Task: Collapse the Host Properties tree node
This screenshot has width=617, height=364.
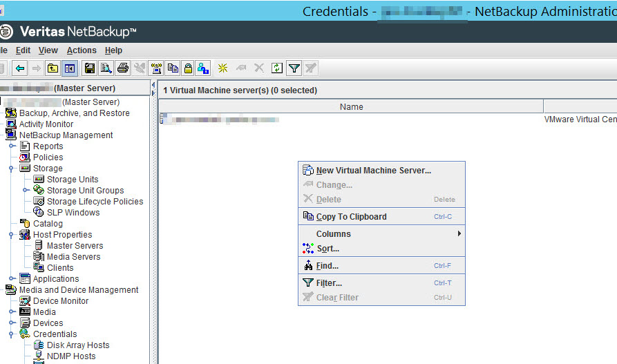Action: 12,235
